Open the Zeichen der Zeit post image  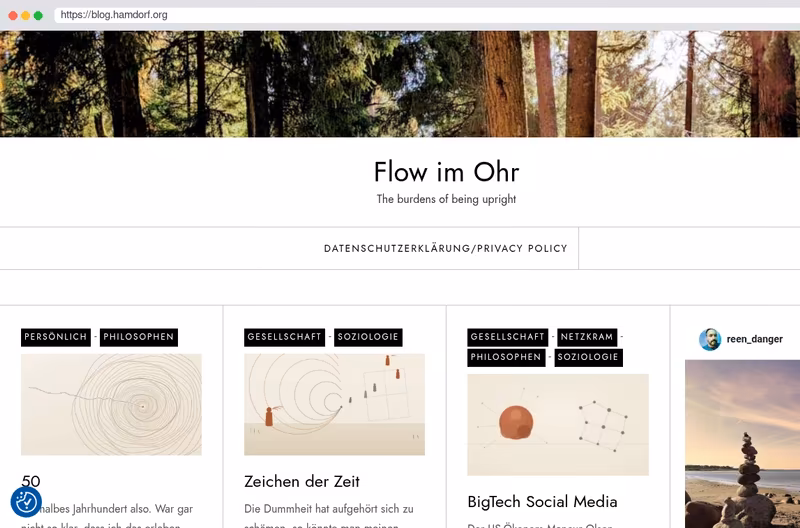click(x=334, y=405)
